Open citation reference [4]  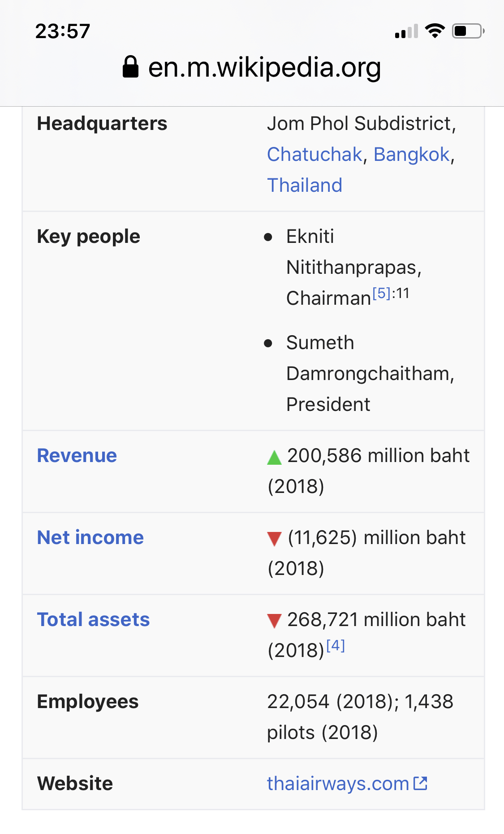click(336, 646)
